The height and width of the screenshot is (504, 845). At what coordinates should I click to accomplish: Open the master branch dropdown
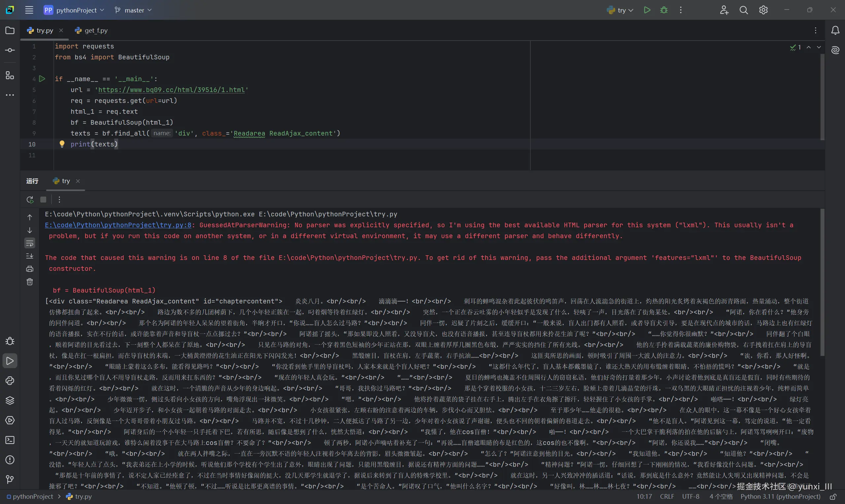click(x=133, y=10)
